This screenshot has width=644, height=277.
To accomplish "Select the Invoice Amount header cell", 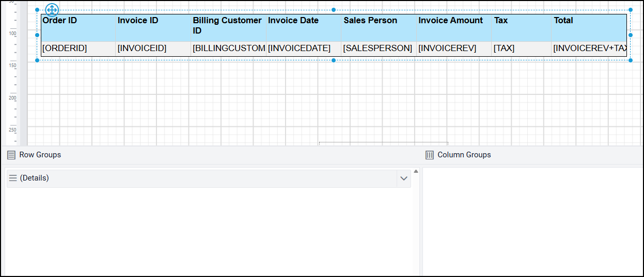I will point(453,28).
